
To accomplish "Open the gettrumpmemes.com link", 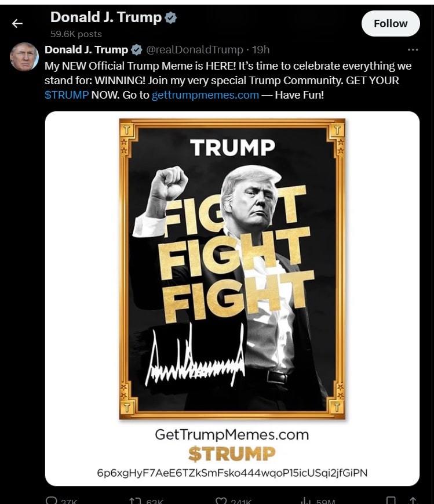I will 205,95.
